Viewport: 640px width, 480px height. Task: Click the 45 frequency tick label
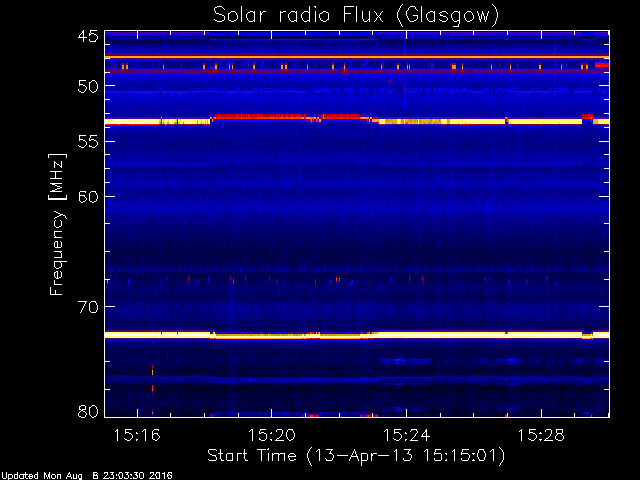pos(88,36)
